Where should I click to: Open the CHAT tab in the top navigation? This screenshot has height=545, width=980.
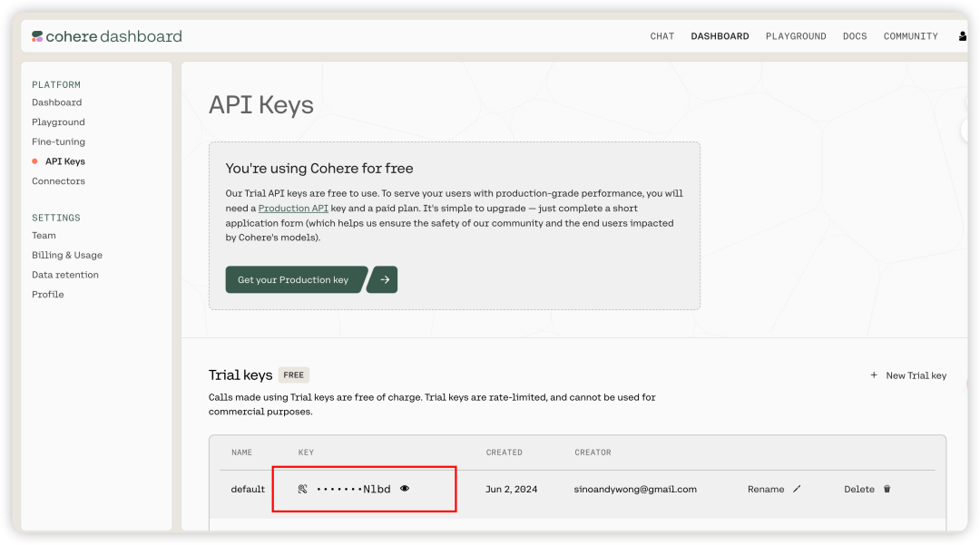pyautogui.click(x=661, y=36)
